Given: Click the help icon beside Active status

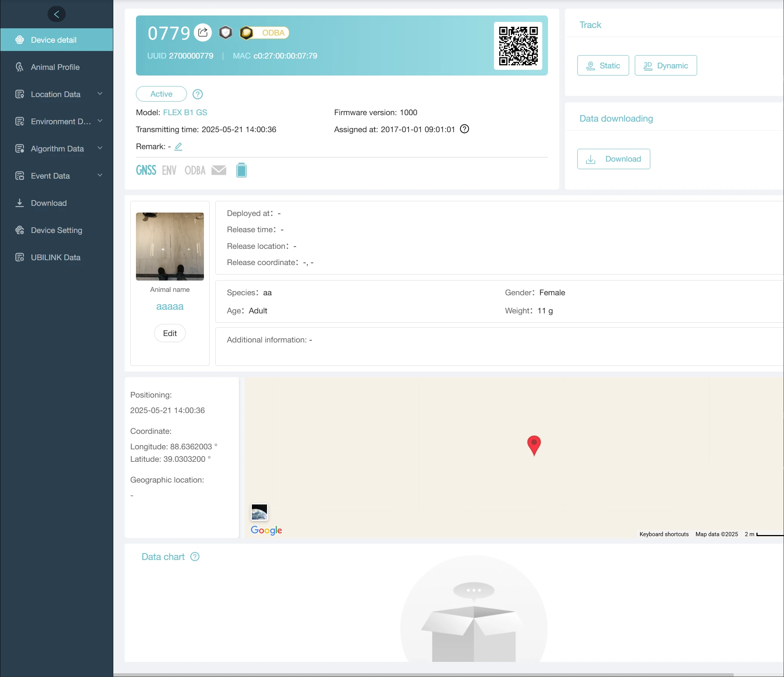Looking at the screenshot, I should (x=198, y=94).
